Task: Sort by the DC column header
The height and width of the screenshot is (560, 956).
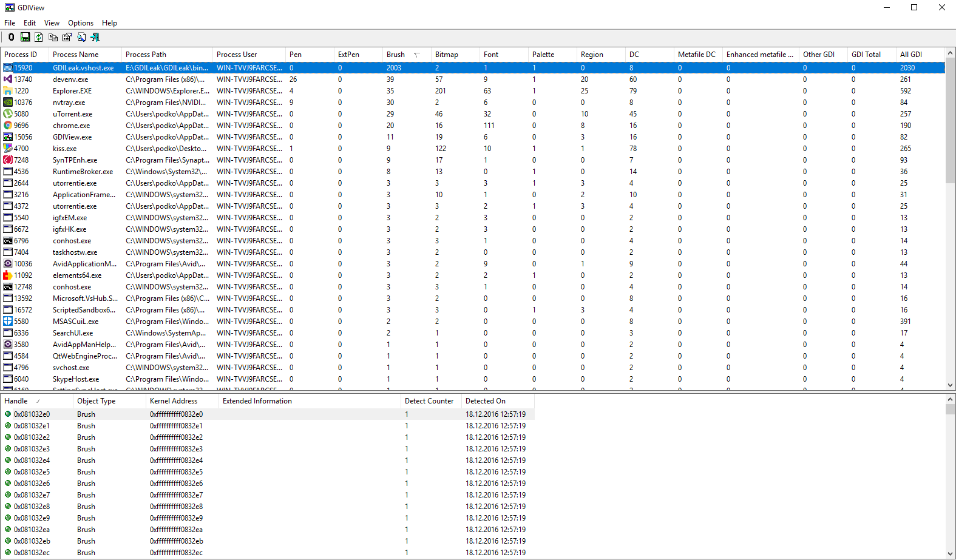Action: 649,55
